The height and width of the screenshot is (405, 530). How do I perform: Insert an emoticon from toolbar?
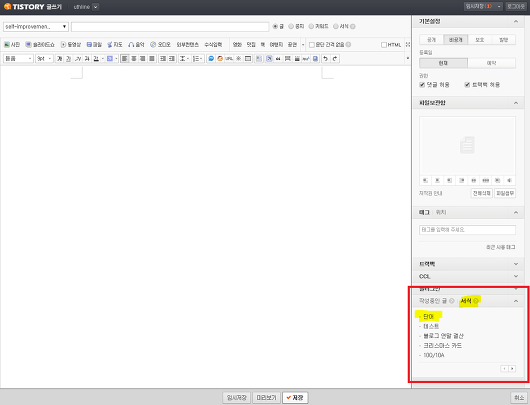[x=220, y=59]
